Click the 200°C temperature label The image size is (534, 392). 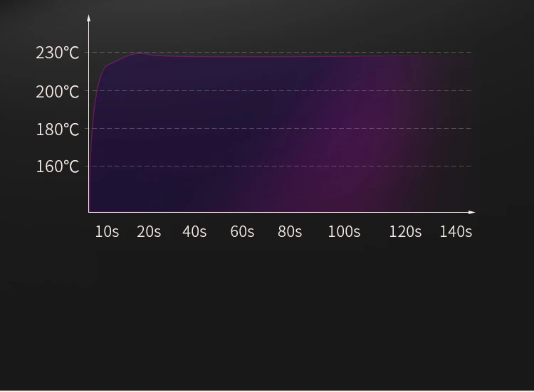[57, 92]
